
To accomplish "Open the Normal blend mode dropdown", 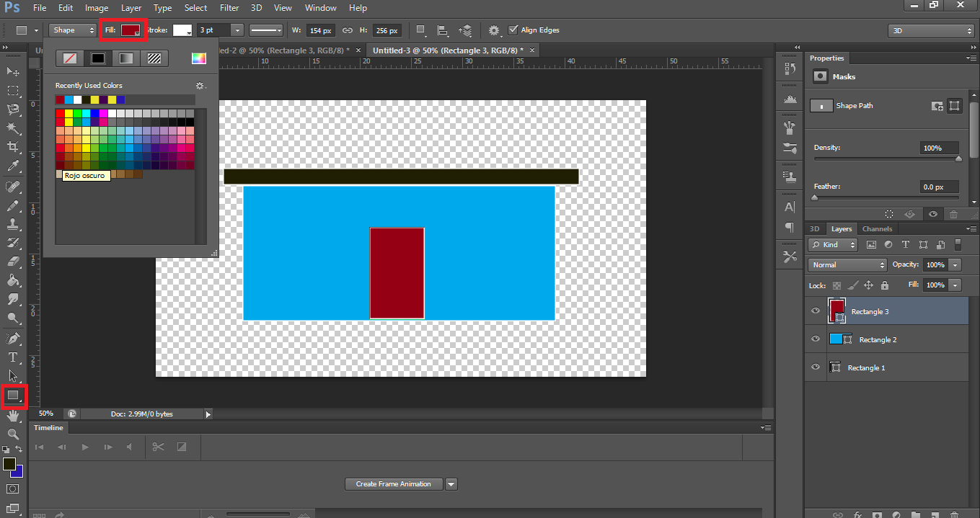I will pyautogui.click(x=847, y=265).
